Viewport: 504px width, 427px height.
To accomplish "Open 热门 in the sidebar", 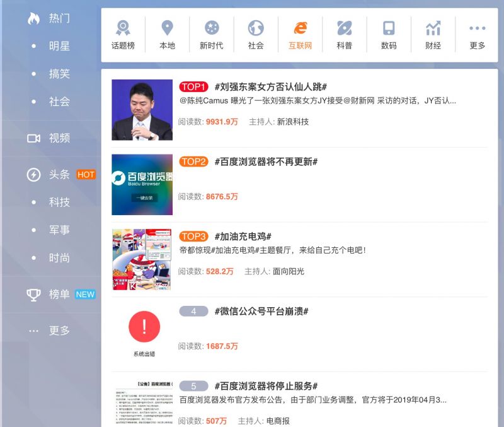I will (x=59, y=18).
